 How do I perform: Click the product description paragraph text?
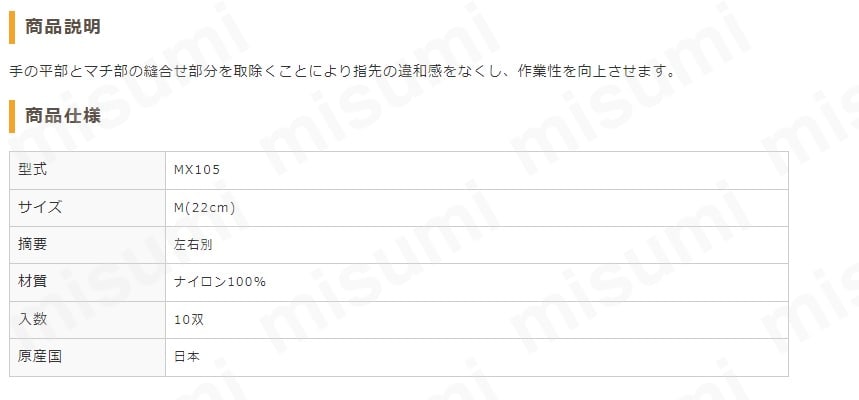tap(342, 72)
